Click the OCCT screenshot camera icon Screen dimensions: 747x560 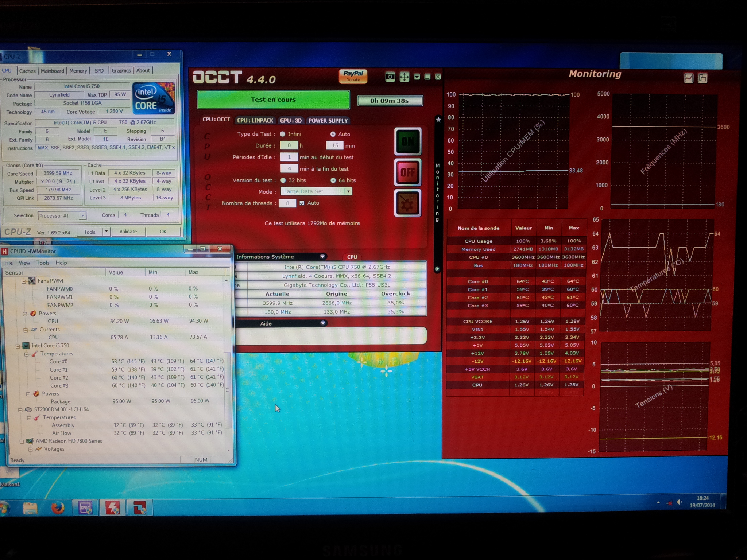coord(390,77)
